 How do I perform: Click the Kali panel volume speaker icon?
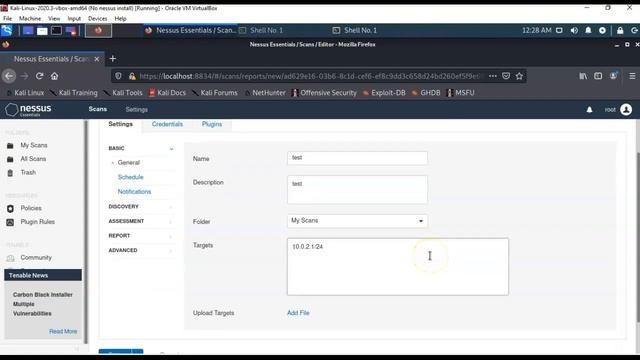(574, 30)
